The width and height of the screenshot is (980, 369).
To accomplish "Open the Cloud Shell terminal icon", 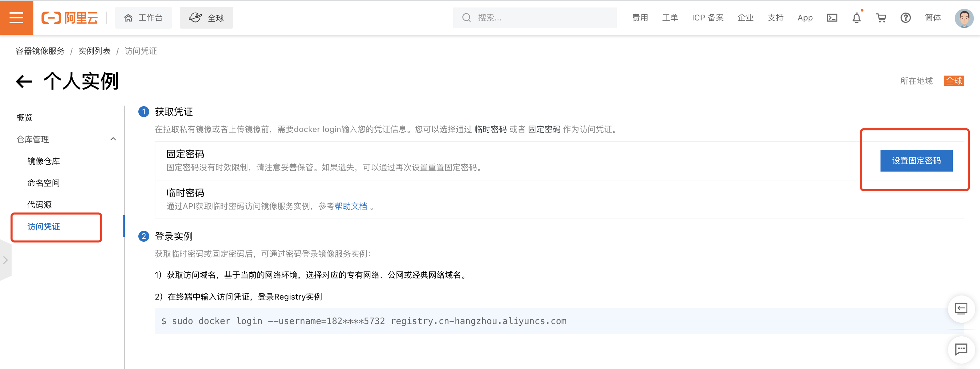I will click(x=832, y=18).
